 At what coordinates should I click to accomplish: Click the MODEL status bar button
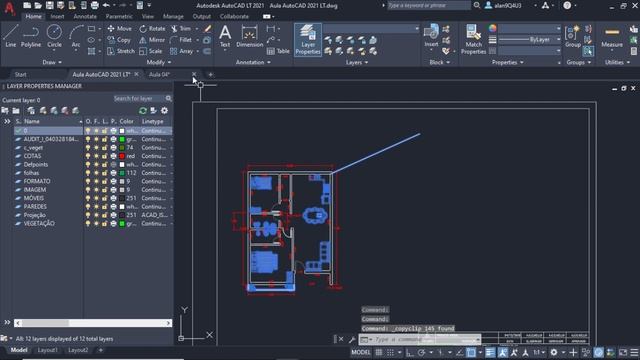tap(361, 352)
